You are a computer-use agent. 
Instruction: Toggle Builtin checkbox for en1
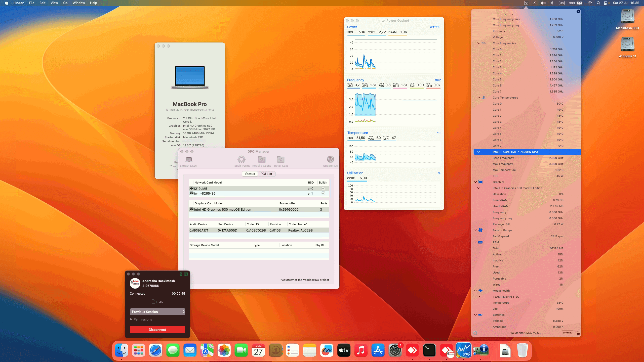click(323, 193)
